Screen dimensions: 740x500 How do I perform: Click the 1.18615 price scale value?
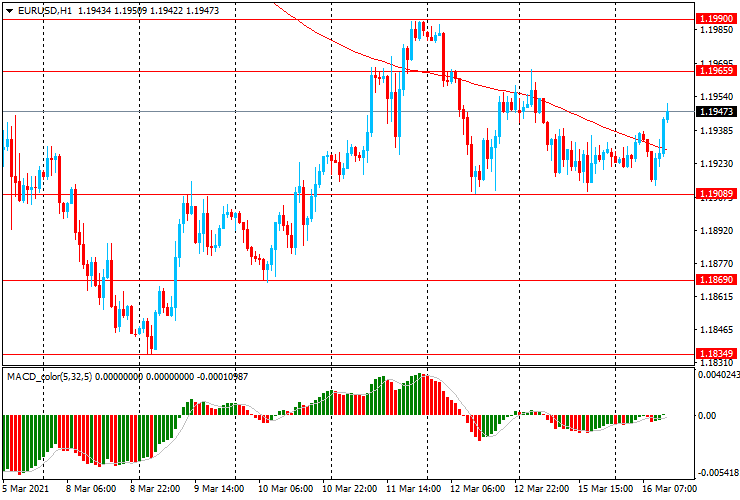tap(717, 297)
